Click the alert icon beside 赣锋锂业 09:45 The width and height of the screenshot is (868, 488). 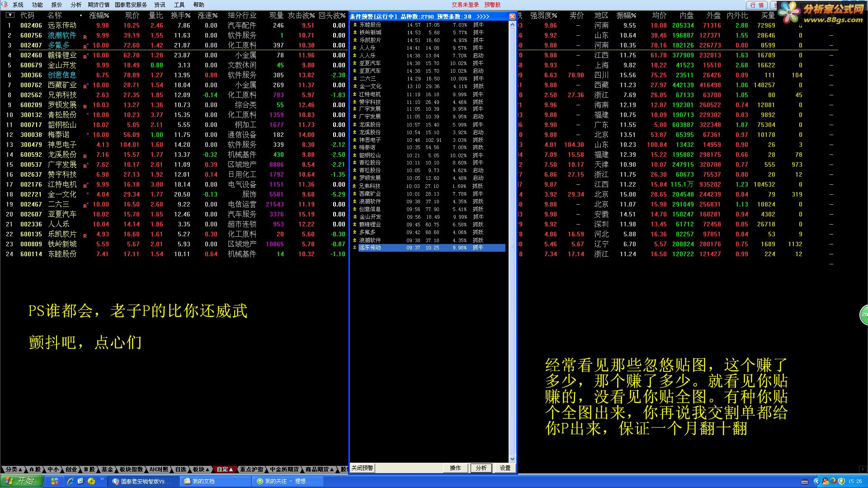[355, 225]
